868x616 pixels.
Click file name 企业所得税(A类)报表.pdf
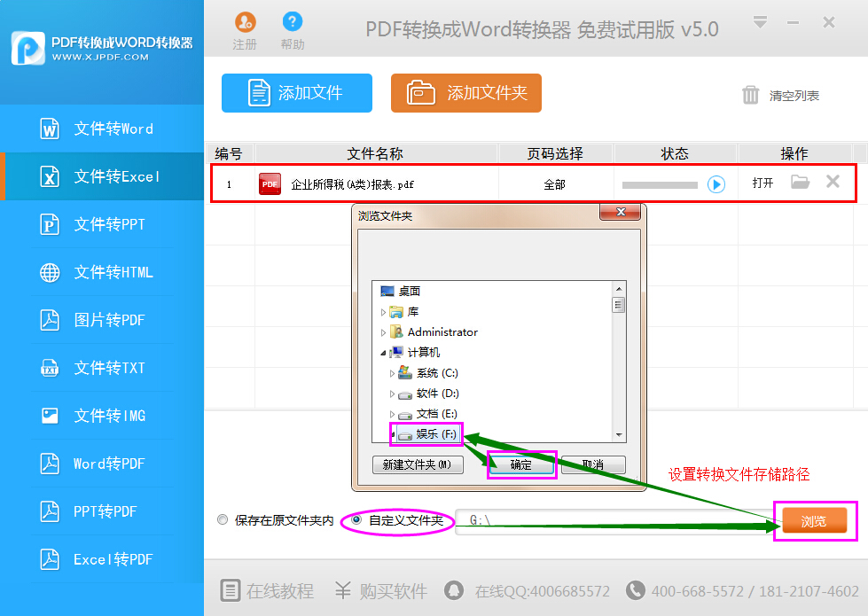pyautogui.click(x=353, y=184)
